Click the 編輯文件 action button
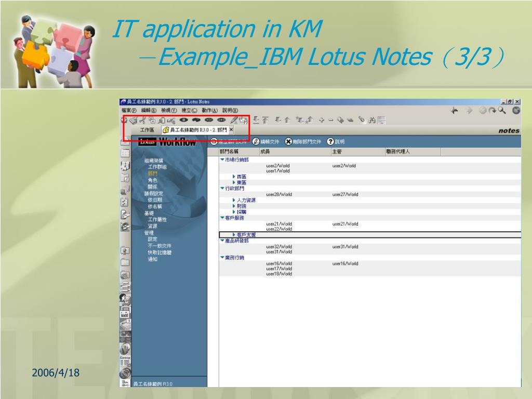 (x=266, y=141)
